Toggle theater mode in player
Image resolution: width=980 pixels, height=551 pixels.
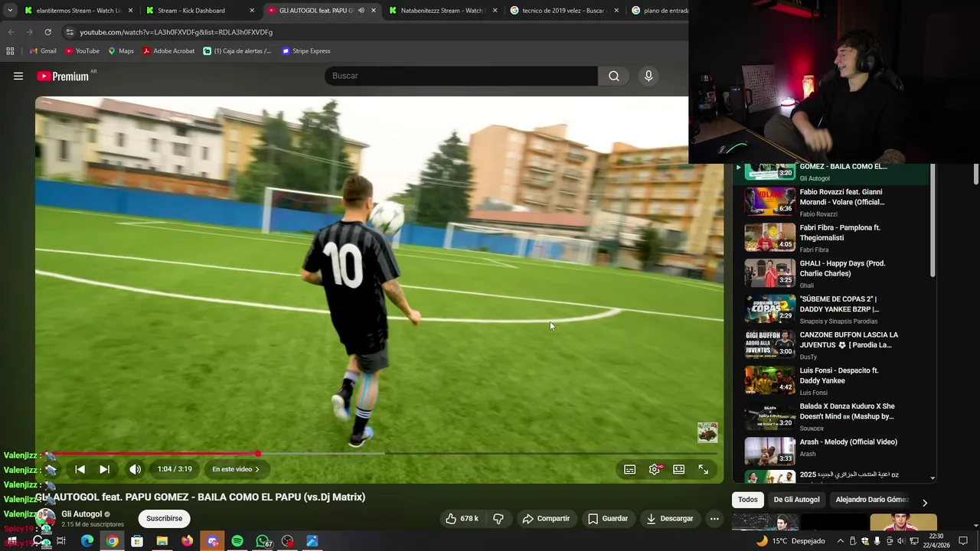pyautogui.click(x=678, y=469)
